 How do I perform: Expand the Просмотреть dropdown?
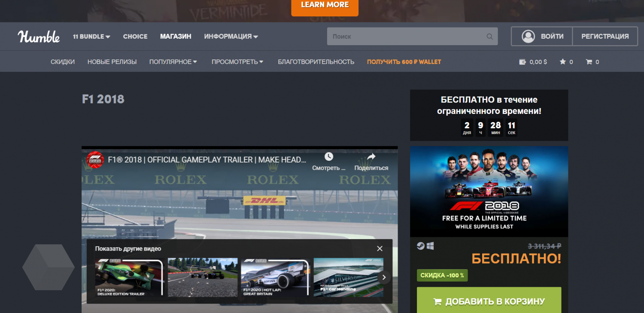[237, 62]
